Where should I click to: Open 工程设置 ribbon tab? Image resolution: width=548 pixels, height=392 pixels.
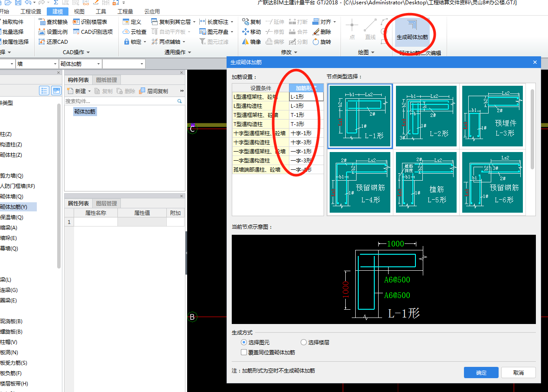coord(31,12)
